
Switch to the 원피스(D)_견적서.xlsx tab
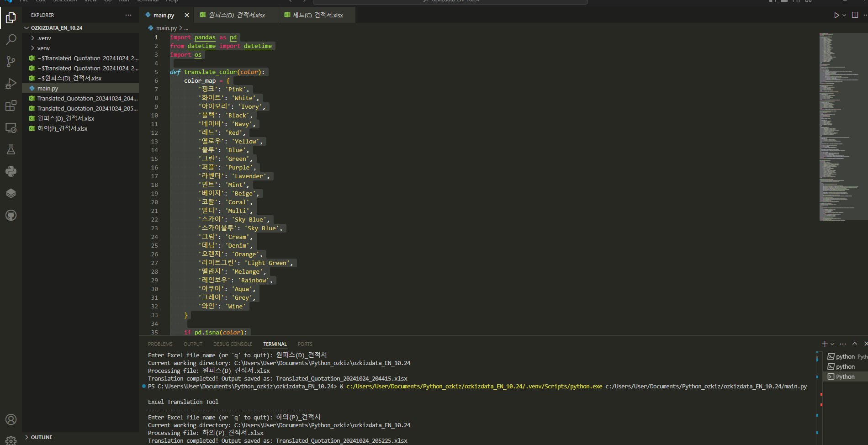pos(237,15)
